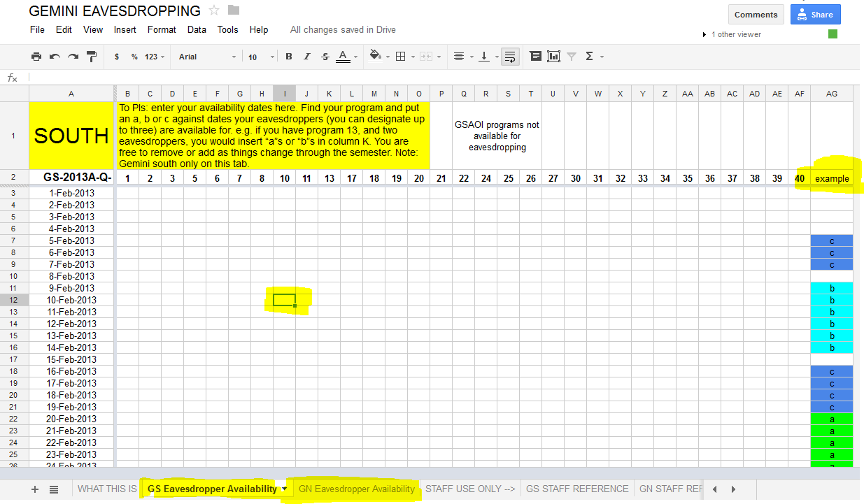Screen dimensions: 864x504
Task: Toggle bold formatting
Action: pyautogui.click(x=289, y=57)
